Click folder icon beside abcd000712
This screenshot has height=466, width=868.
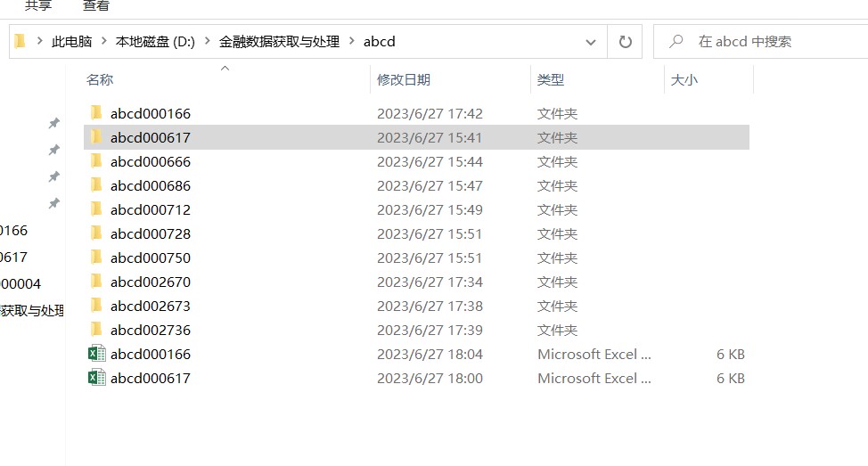96,209
